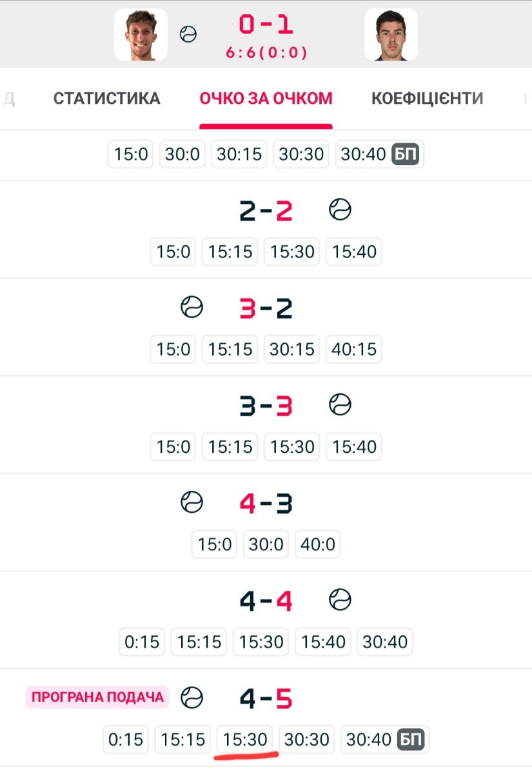Click the 40:0 point chip in the 4-3 game
532x774 pixels.
pyautogui.click(x=317, y=544)
